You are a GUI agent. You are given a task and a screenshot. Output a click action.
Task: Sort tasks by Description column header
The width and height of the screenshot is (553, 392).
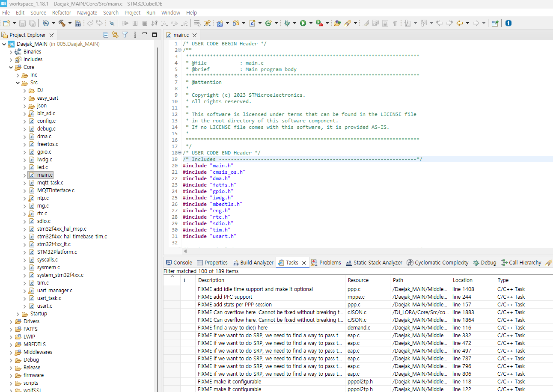(x=270, y=280)
